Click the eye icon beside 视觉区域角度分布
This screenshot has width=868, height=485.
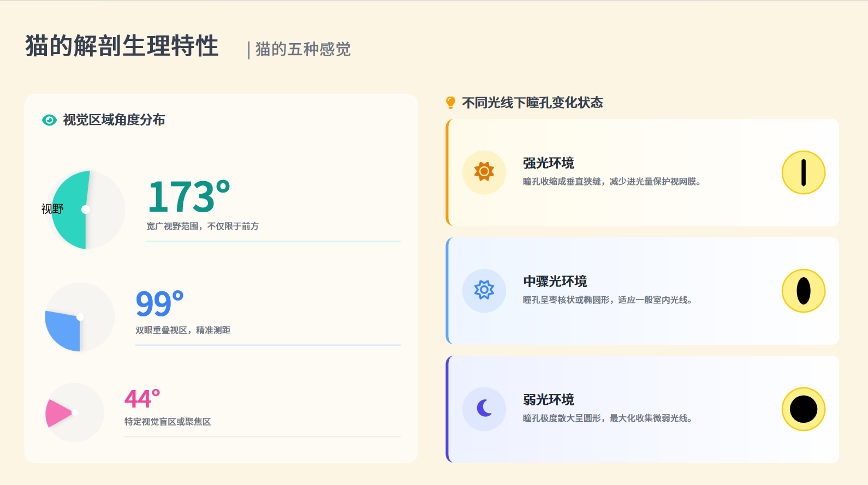[x=49, y=120]
